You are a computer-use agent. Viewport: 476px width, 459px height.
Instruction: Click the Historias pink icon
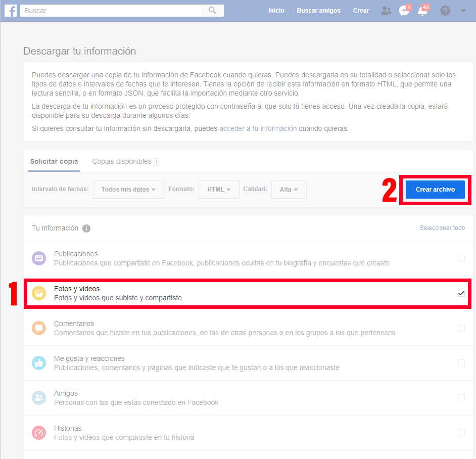click(x=39, y=433)
